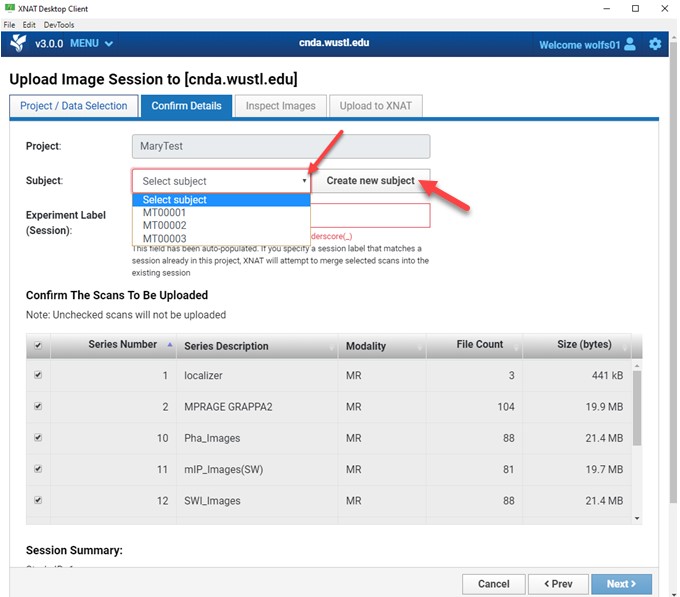The width and height of the screenshot is (680, 597).
Task: Open the File menu
Action: tap(10, 24)
